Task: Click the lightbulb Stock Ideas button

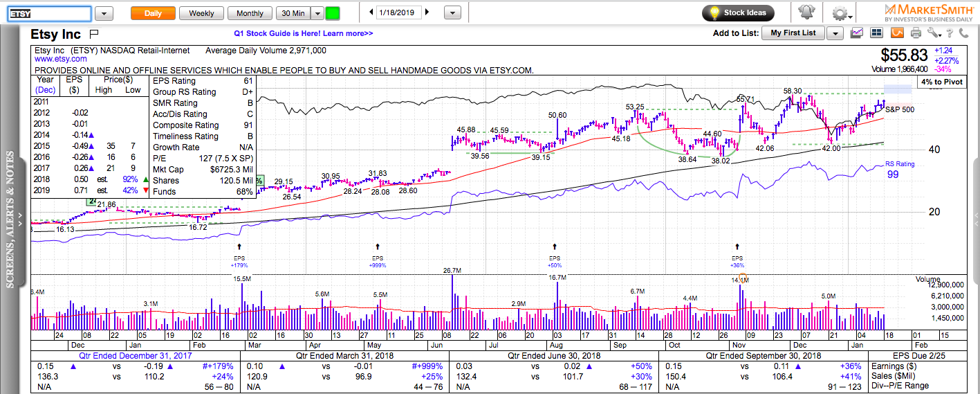Action: pos(739,13)
